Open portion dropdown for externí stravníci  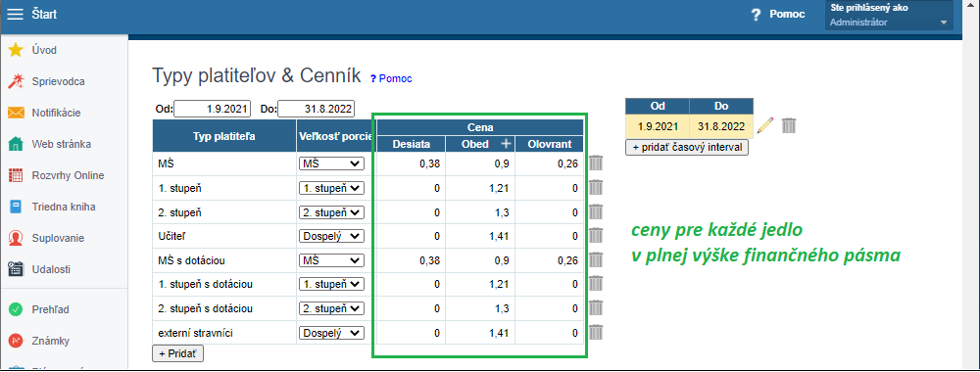[331, 333]
